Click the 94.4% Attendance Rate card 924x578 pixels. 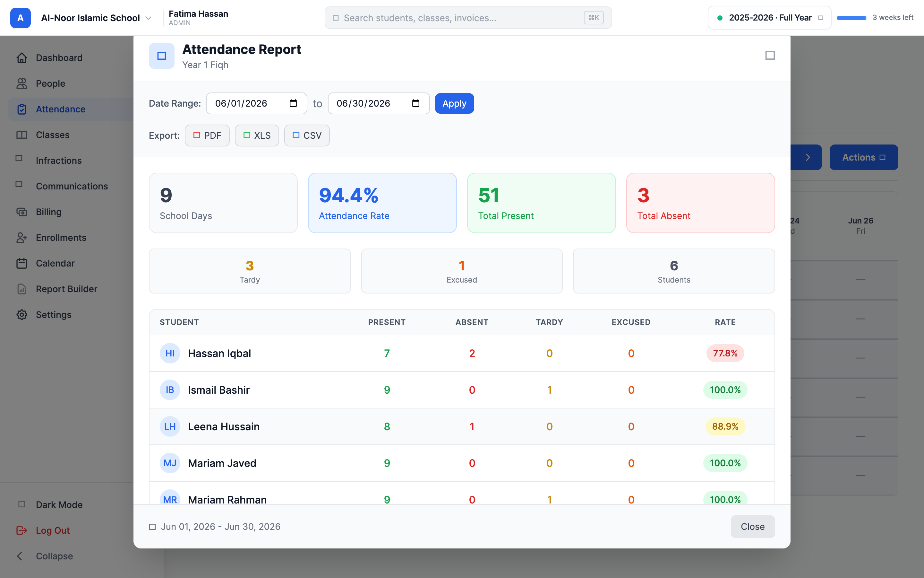[382, 203]
